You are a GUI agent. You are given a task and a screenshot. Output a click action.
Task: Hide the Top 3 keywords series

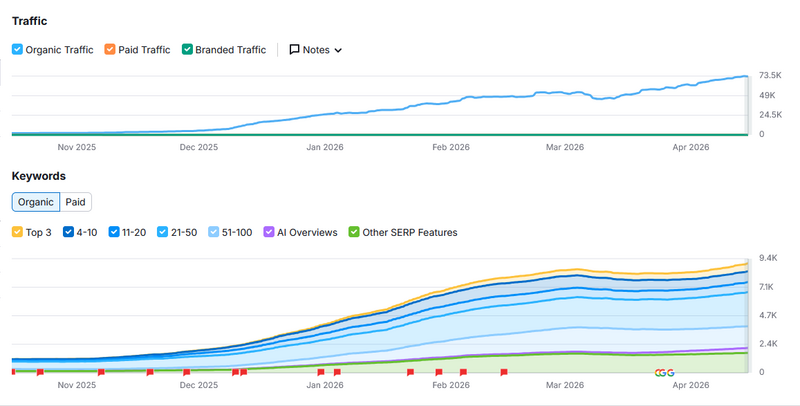tap(18, 232)
